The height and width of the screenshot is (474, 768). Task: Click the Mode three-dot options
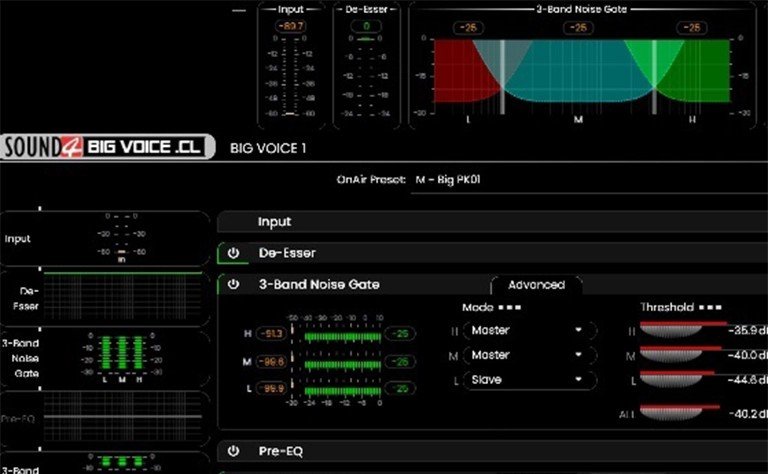click(x=510, y=308)
